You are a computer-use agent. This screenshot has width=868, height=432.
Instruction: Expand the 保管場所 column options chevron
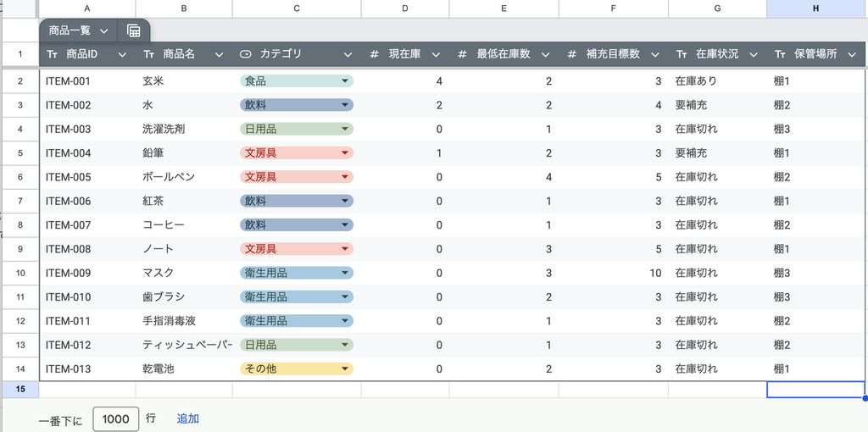853,55
